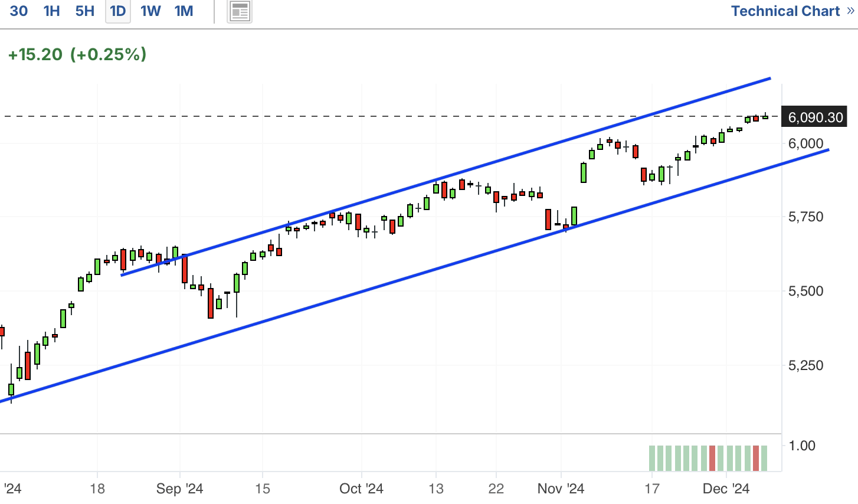Select the 30 minute interval
The width and height of the screenshot is (858, 504).
19,11
